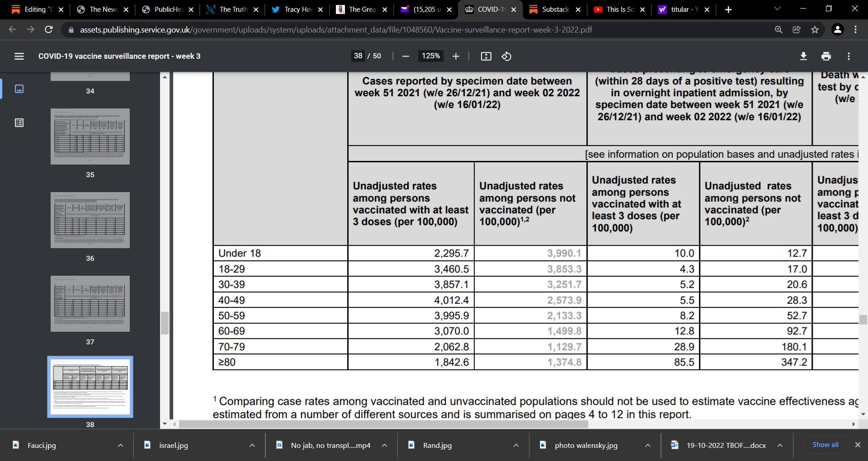Switch to the This Is Sc YouTube tab
Viewport: 868px width, 461px height.
(620, 9)
